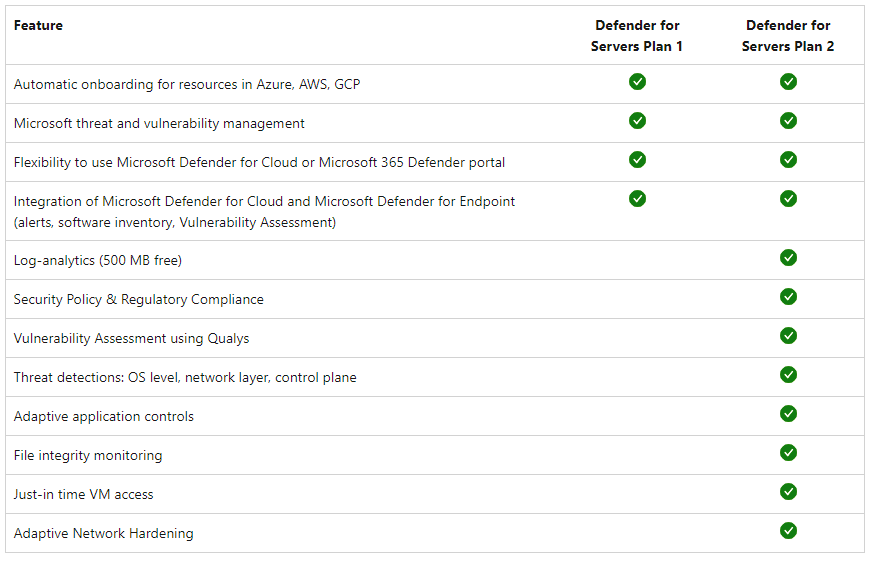871x561 pixels.
Task: Click Plan 1 checkmark for Defender for Endpoint integration
Action: tap(637, 199)
